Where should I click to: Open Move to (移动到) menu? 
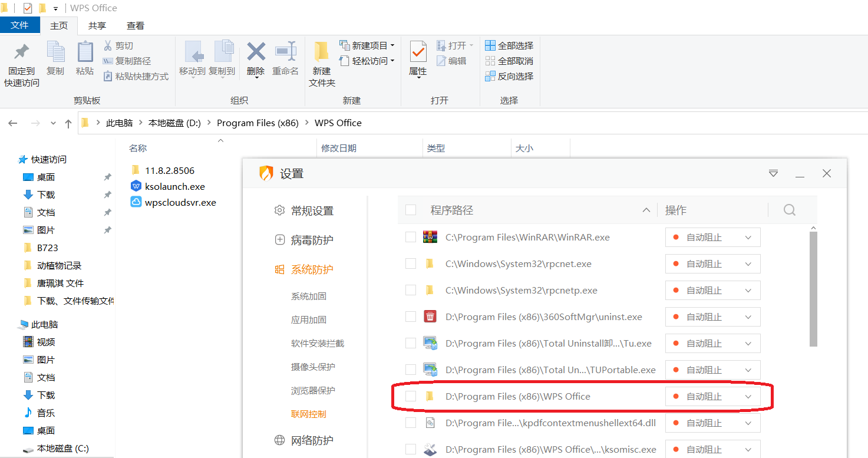192,59
